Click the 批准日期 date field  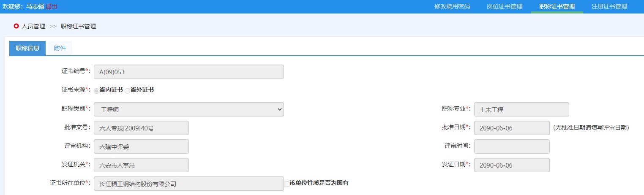[x=512, y=128]
